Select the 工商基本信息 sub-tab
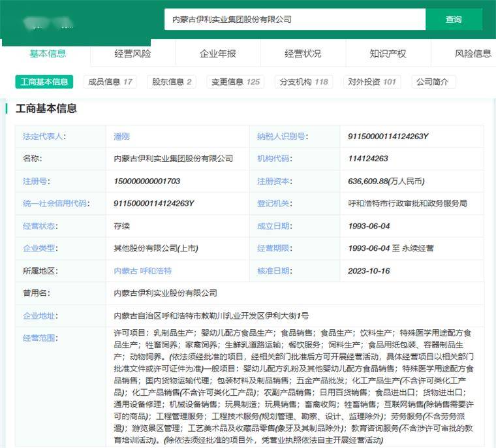This screenshot has height=448, width=496. point(44,82)
